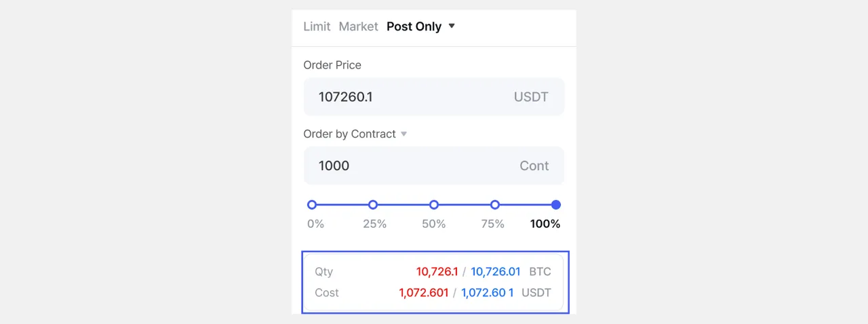Click the 75% percentage label
Viewport: 868px width, 324px height.
click(x=492, y=224)
